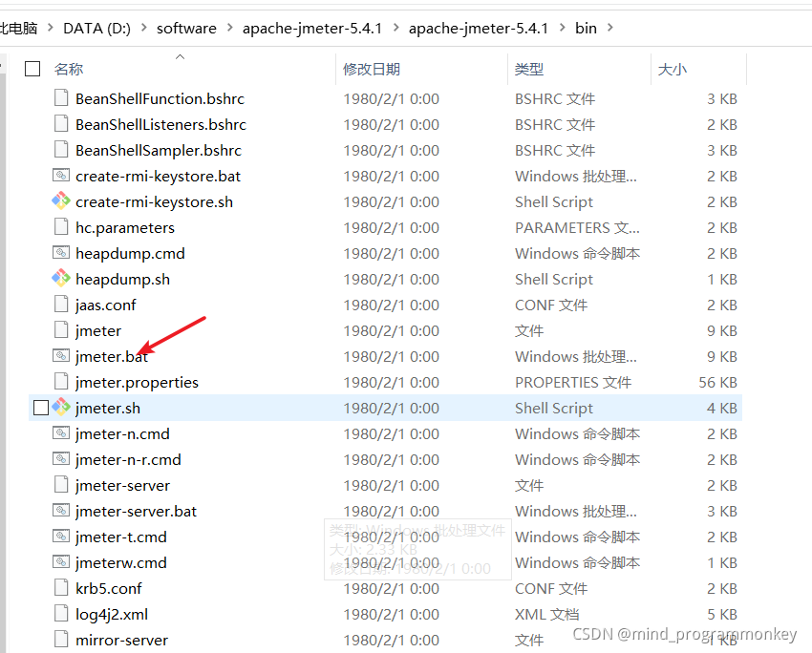The width and height of the screenshot is (812, 653).
Task: Click the PARAMETERS type cell
Action: click(x=577, y=227)
